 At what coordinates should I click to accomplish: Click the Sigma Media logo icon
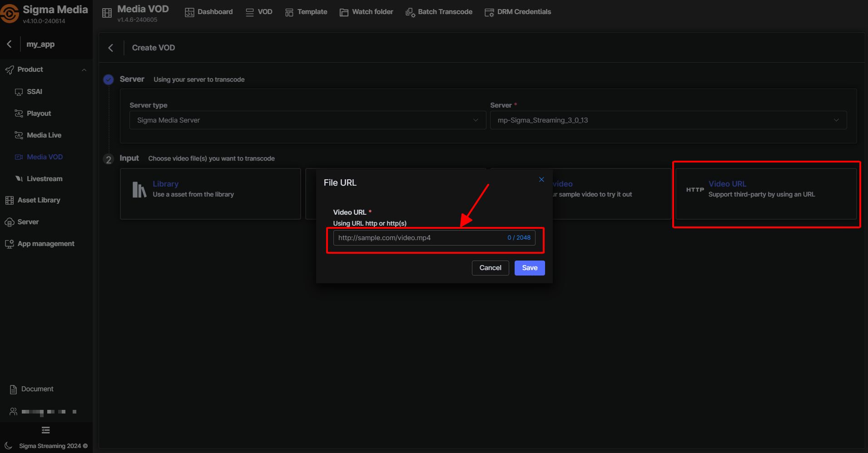[10, 14]
